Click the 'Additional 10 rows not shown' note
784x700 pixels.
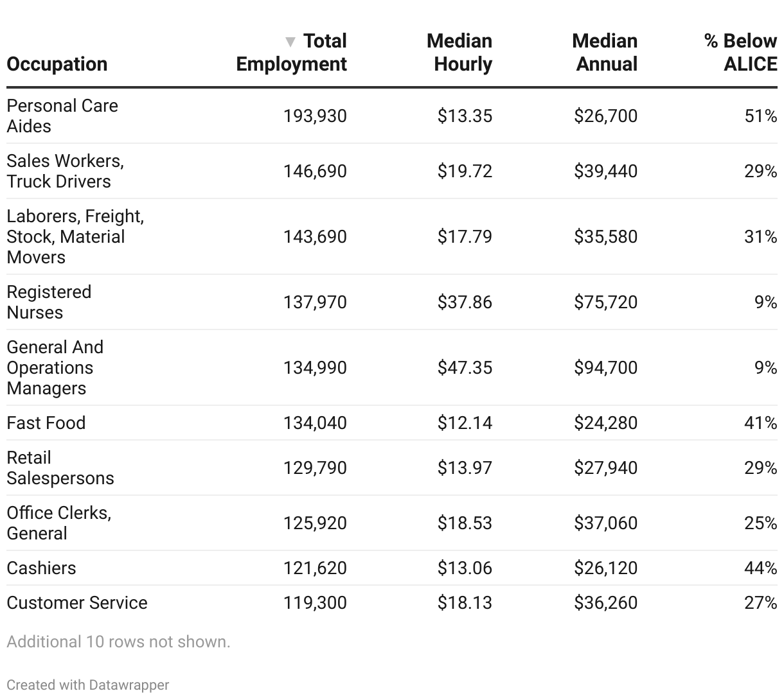pos(118,642)
